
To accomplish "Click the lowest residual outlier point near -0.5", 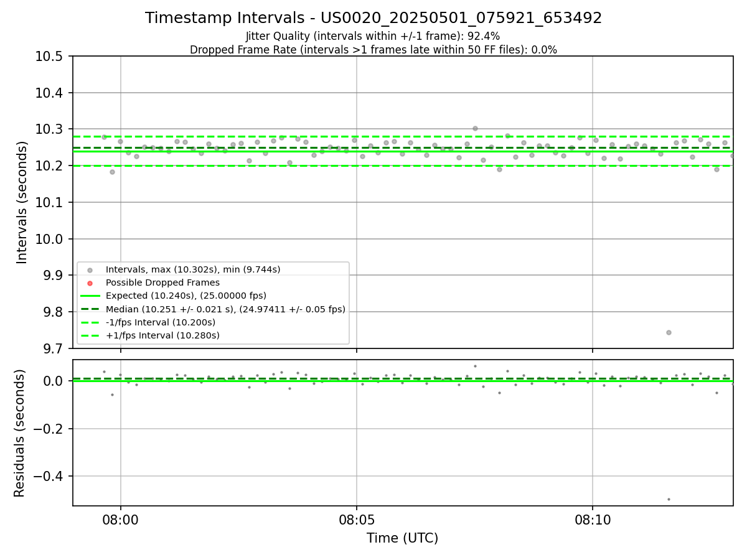I will pyautogui.click(x=669, y=499).
